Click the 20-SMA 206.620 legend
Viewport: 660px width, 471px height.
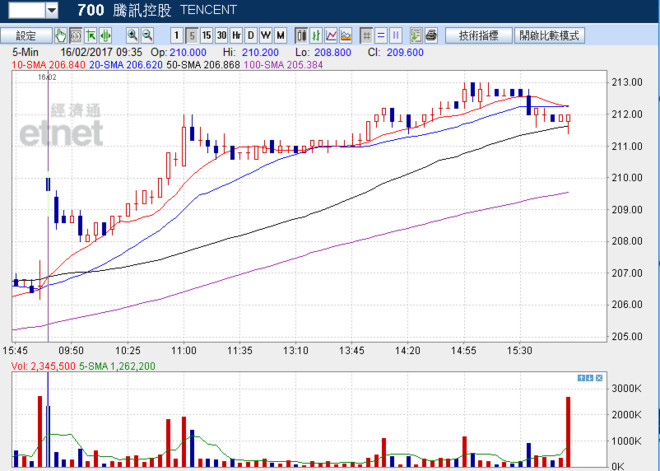[126, 65]
